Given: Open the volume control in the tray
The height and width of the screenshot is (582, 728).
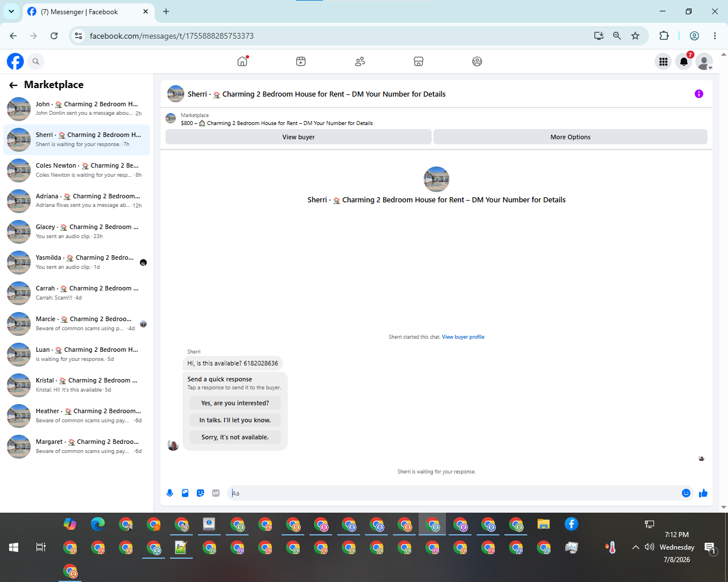Looking at the screenshot, I should [650, 547].
